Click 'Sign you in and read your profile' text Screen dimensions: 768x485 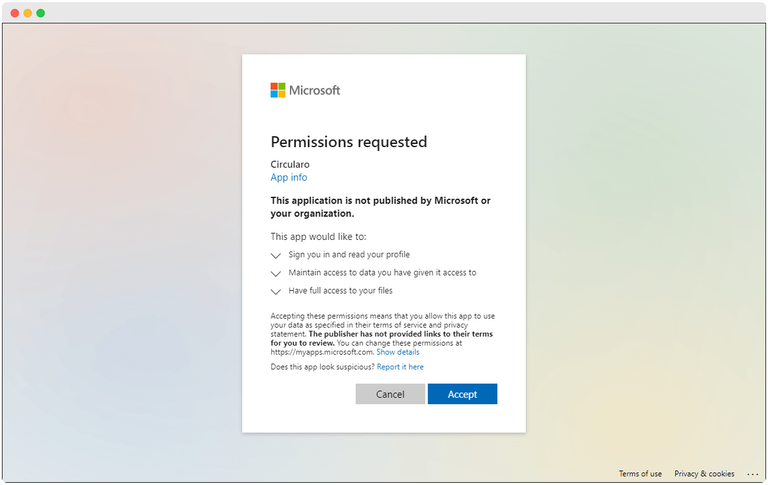[349, 255]
